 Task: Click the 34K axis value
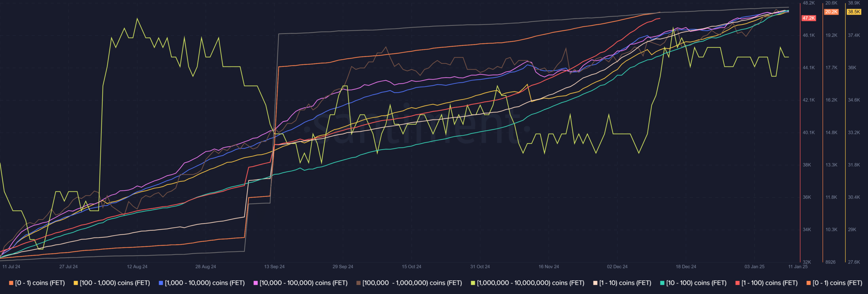[x=807, y=230]
